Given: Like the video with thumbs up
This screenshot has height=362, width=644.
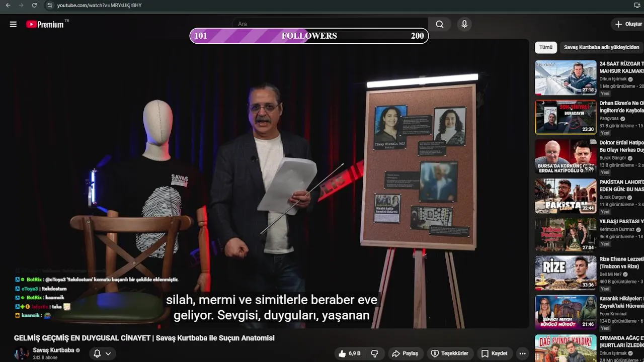Looking at the screenshot, I should coord(350,353).
